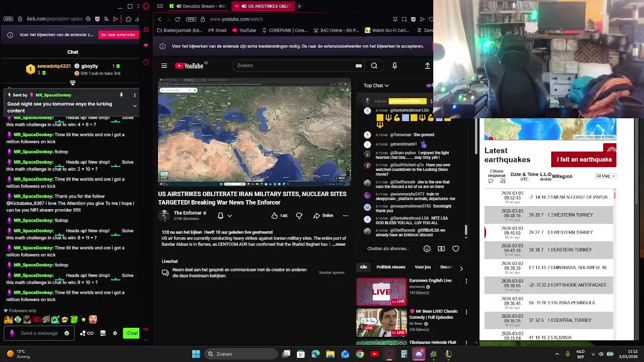Viewport: 644px width, 362px height.
Task: Select the ALASKA PENINSULA earthquake row
Action: click(x=549, y=303)
